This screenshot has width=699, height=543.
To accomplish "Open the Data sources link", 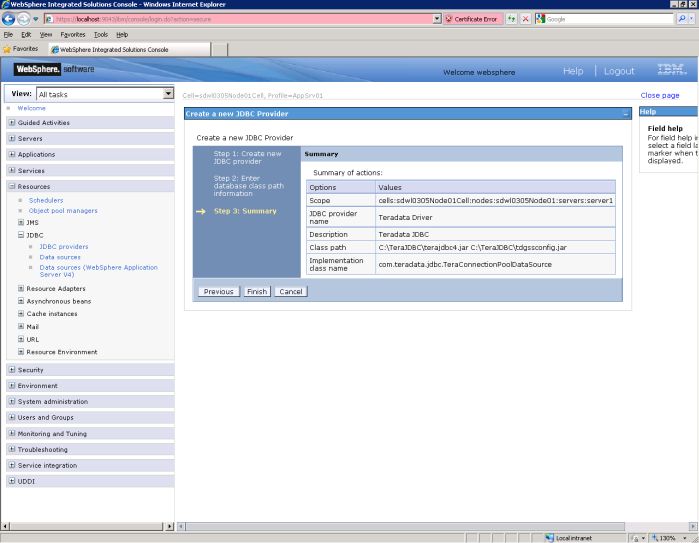I will 60,257.
